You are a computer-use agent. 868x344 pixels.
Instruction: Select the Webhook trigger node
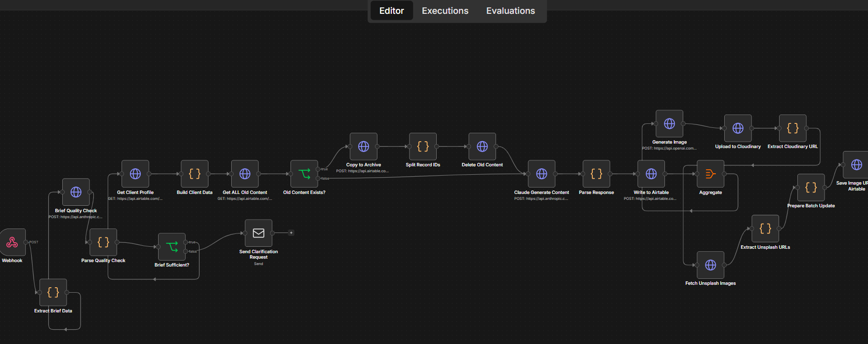(12, 242)
